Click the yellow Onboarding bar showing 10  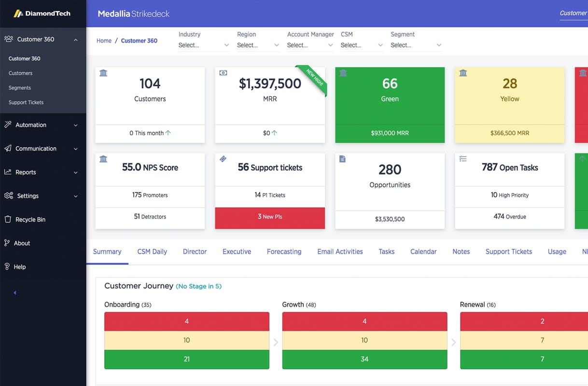tap(187, 340)
